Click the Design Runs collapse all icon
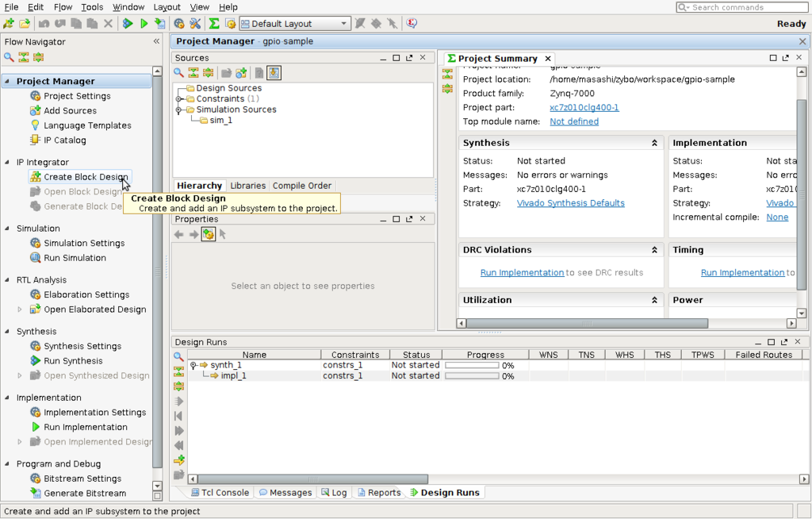The width and height of the screenshot is (812, 519). pyautogui.click(x=178, y=371)
